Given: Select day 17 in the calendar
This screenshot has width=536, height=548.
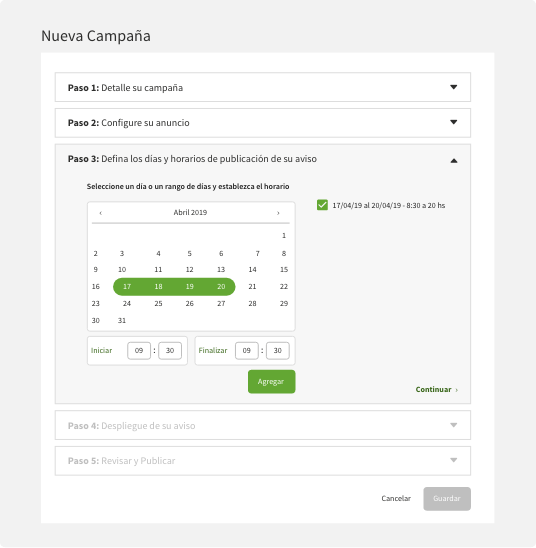Looking at the screenshot, I should (127, 287).
